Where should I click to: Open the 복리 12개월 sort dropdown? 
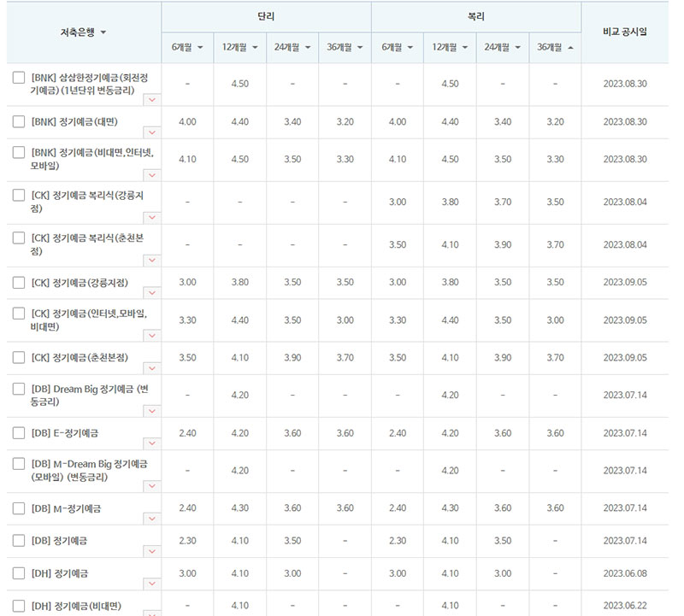(463, 47)
